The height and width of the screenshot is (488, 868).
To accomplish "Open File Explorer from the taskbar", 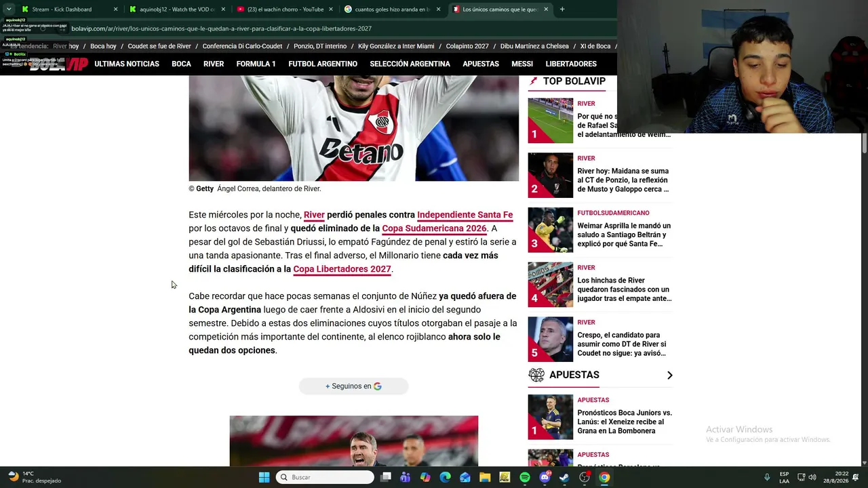I will click(485, 477).
